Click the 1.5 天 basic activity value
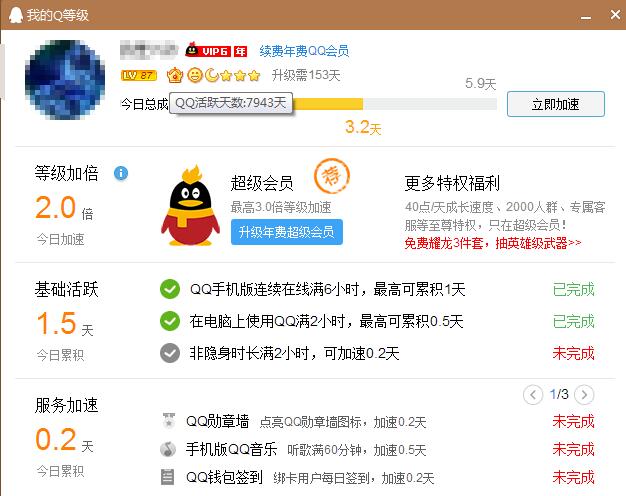This screenshot has height=496, width=626. [65, 323]
